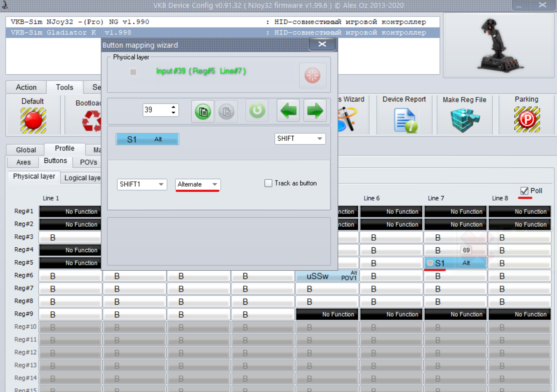Viewport: 557px width, 392px height.
Task: Click the green copy icon in the wizard
Action: point(203,111)
